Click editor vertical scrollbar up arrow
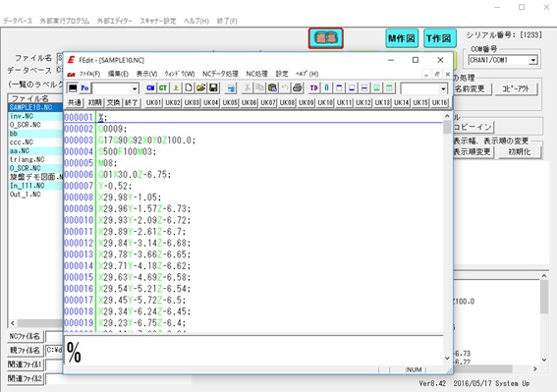 [x=447, y=116]
